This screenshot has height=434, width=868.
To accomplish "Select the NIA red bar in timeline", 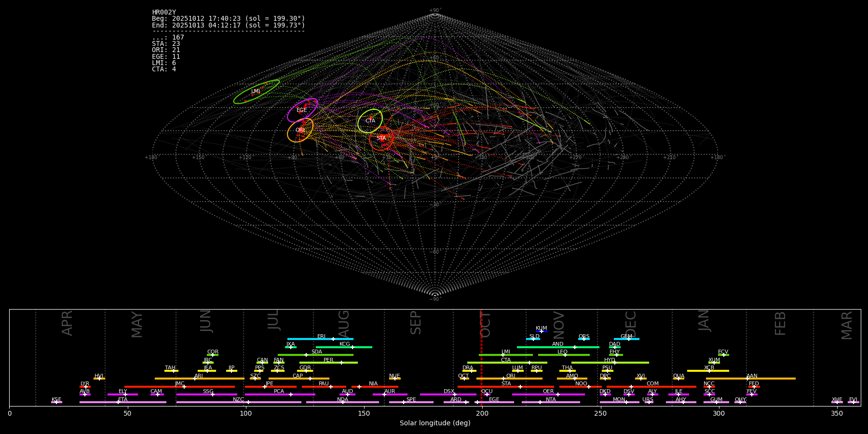I will click(375, 387).
